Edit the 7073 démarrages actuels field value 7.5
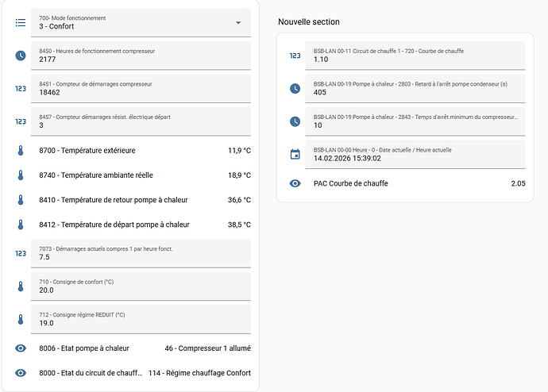Image resolution: width=548 pixels, height=392 pixels. point(141,253)
